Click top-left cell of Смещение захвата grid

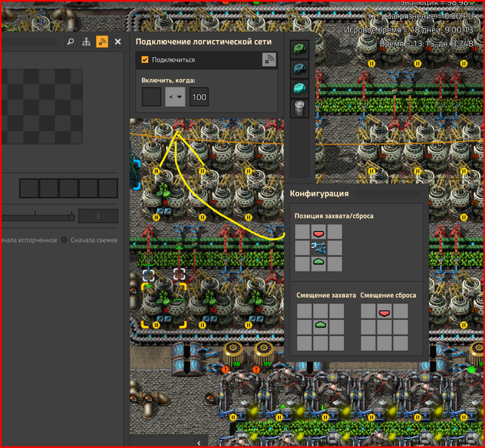(x=305, y=311)
